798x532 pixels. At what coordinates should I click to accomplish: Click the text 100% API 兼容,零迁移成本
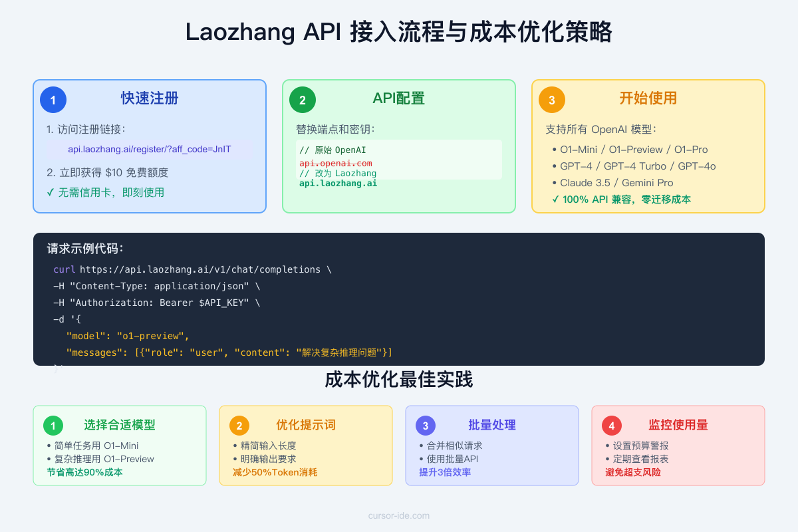pos(622,199)
